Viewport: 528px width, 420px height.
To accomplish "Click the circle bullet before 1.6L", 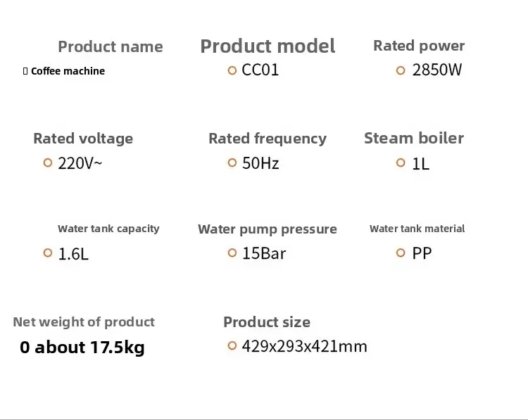I will tap(48, 253).
